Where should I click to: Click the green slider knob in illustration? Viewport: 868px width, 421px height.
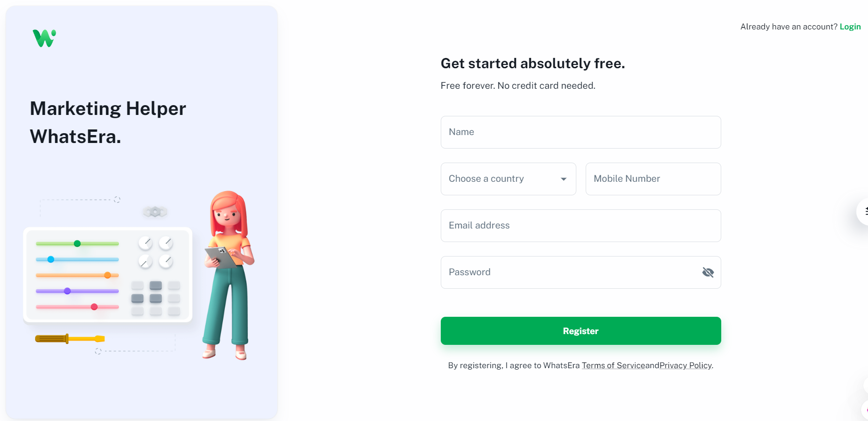[77, 243]
